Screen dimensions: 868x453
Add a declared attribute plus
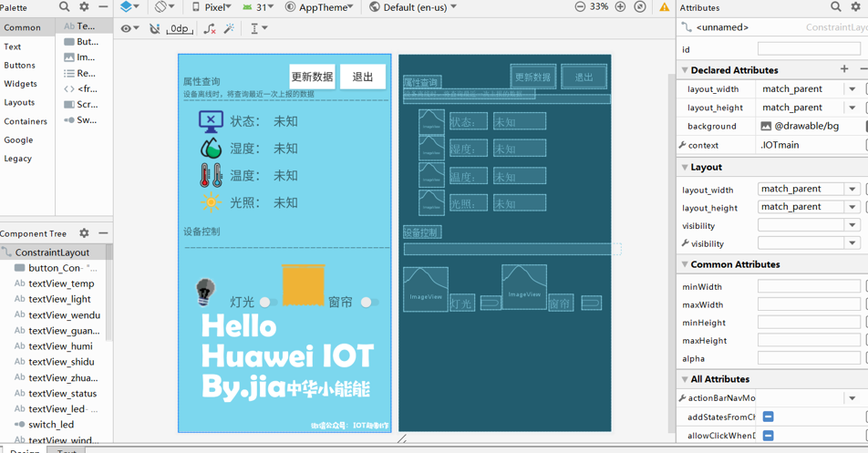(844, 69)
